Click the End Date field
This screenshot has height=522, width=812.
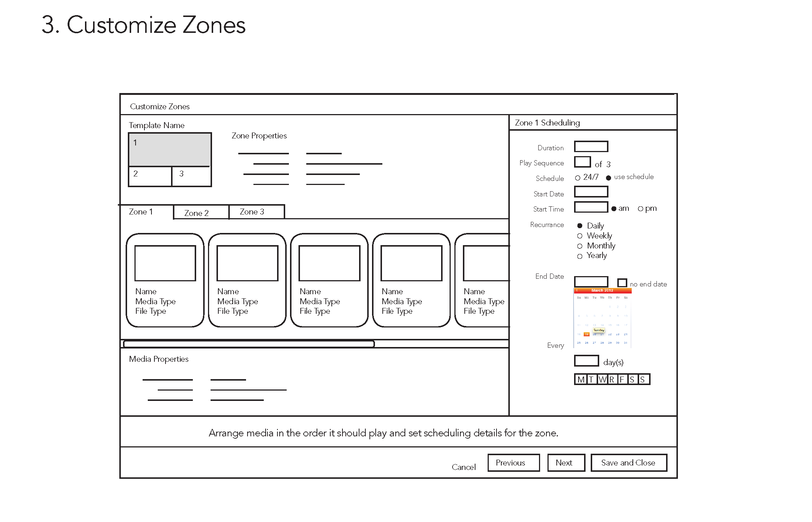pos(591,282)
